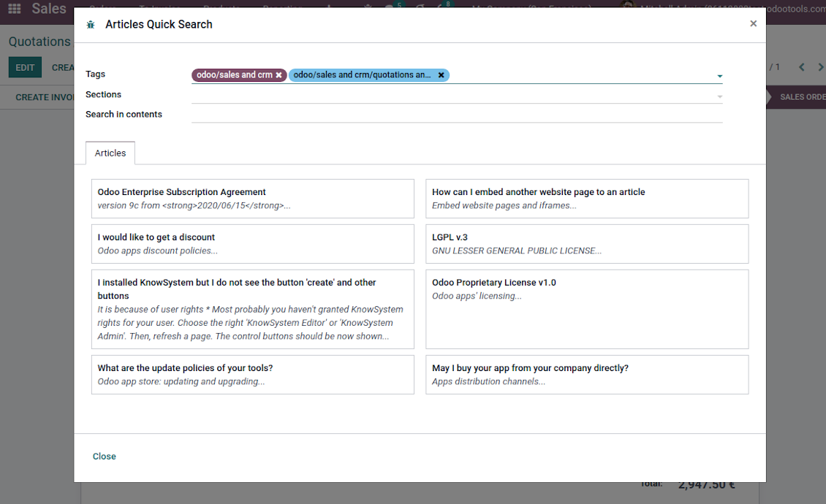Click the Search in contents input field
The height and width of the screenshot is (504, 826).
point(457,114)
